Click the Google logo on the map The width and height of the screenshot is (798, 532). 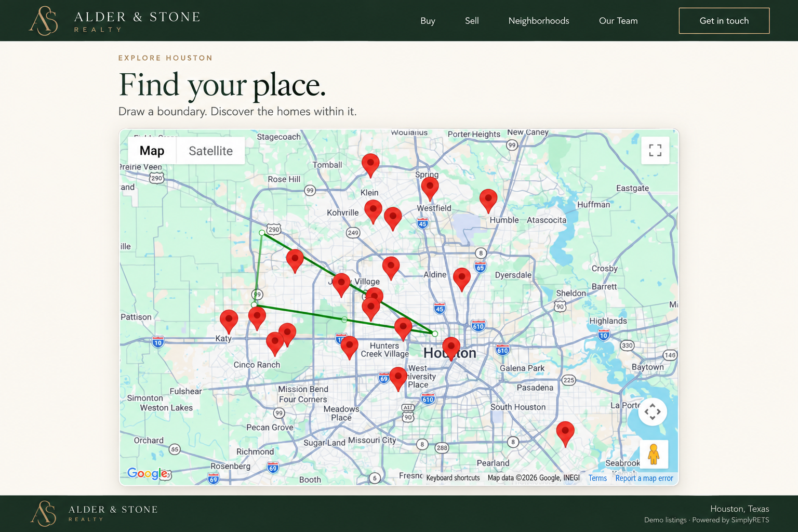tap(148, 473)
